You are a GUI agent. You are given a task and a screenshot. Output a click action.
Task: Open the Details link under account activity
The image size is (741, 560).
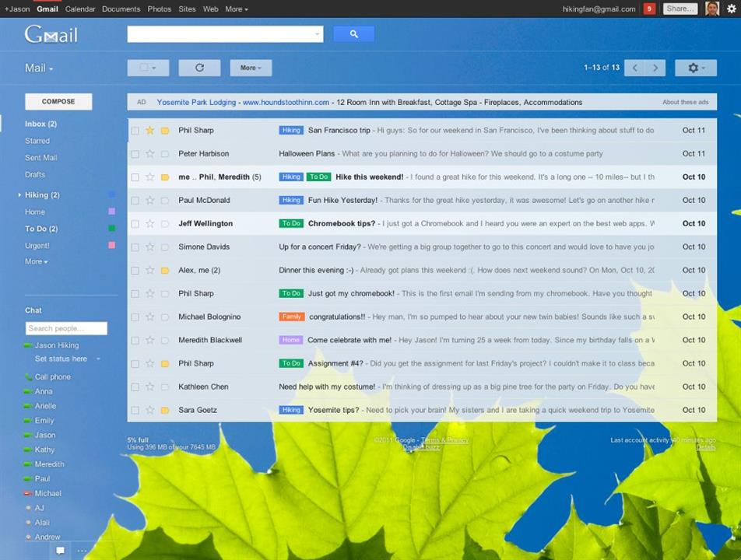click(x=706, y=446)
